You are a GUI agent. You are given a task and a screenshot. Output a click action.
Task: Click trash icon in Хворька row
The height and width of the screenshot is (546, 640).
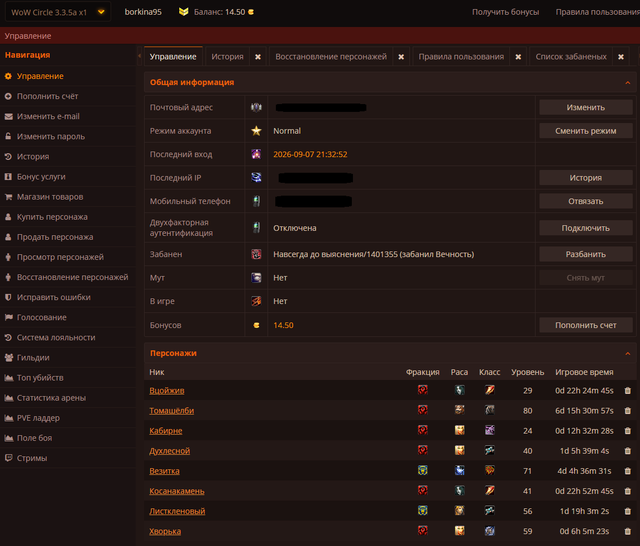point(628,531)
